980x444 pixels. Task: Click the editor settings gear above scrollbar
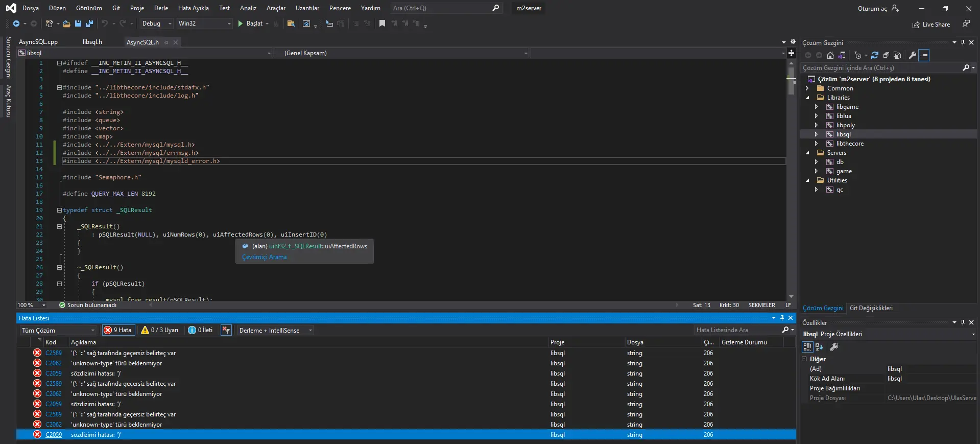(x=793, y=42)
